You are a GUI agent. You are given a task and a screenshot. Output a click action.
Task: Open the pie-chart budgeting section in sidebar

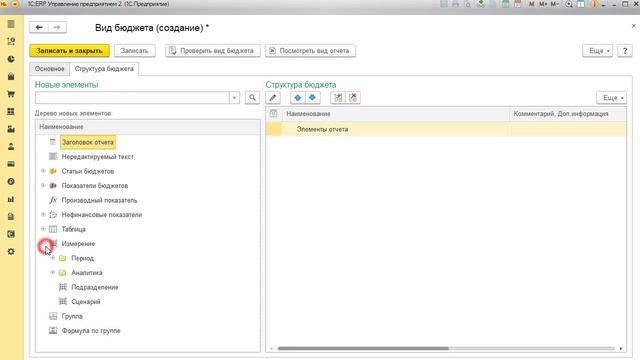11,59
